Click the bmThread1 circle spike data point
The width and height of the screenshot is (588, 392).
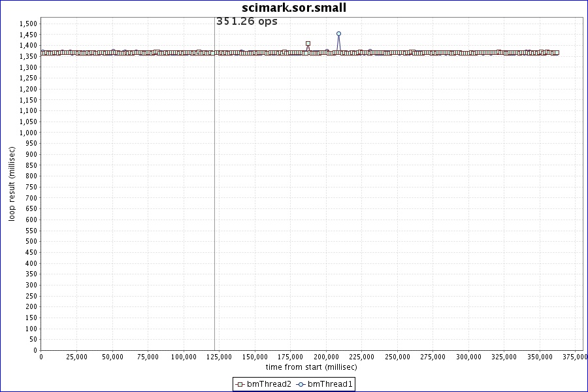pyautogui.click(x=338, y=34)
